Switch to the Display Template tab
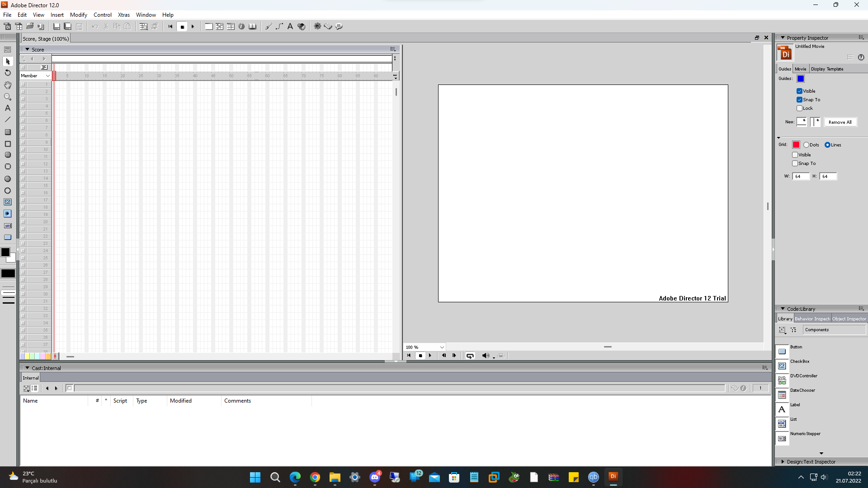The height and width of the screenshot is (488, 868). 828,69
